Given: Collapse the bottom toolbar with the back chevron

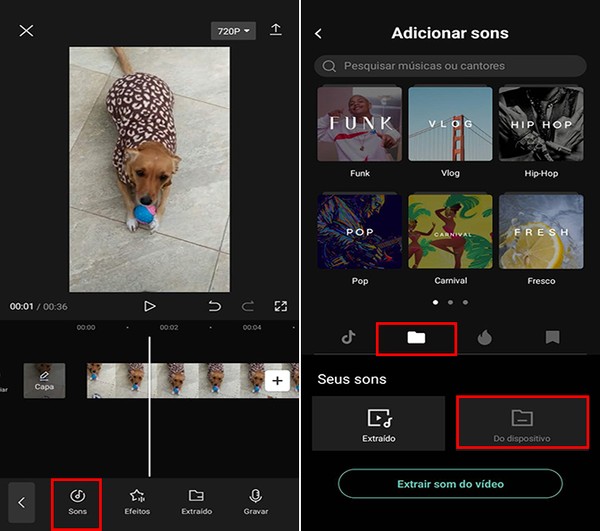Looking at the screenshot, I should click(22, 502).
